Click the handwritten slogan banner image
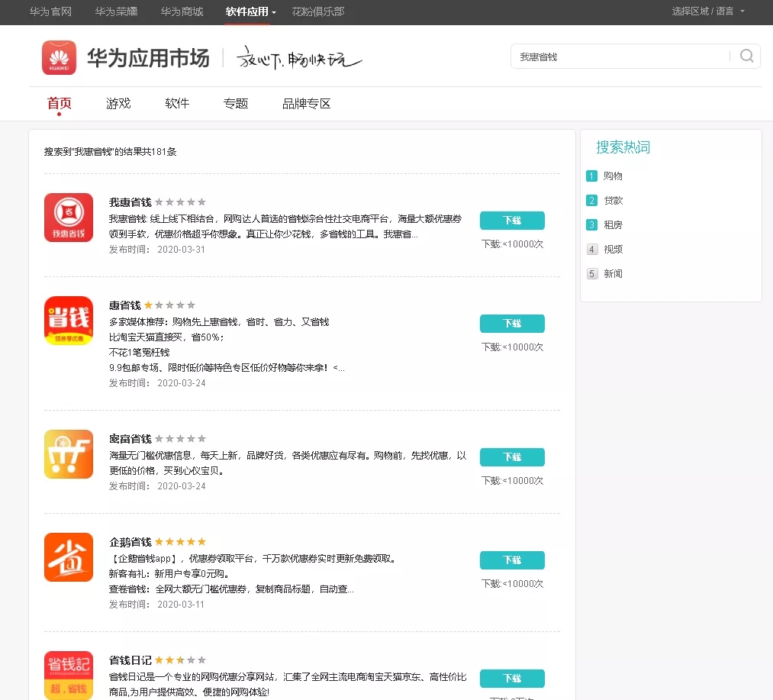The image size is (773, 700). (x=299, y=58)
